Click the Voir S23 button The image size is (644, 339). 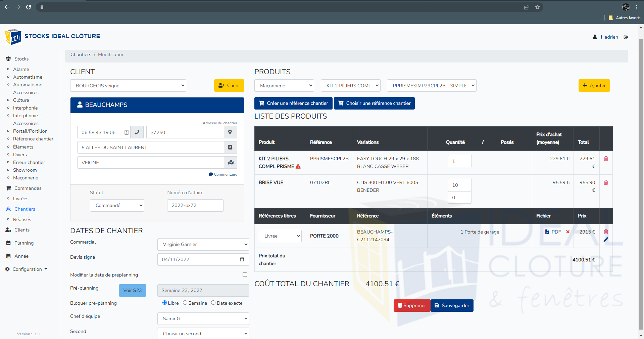(132, 290)
